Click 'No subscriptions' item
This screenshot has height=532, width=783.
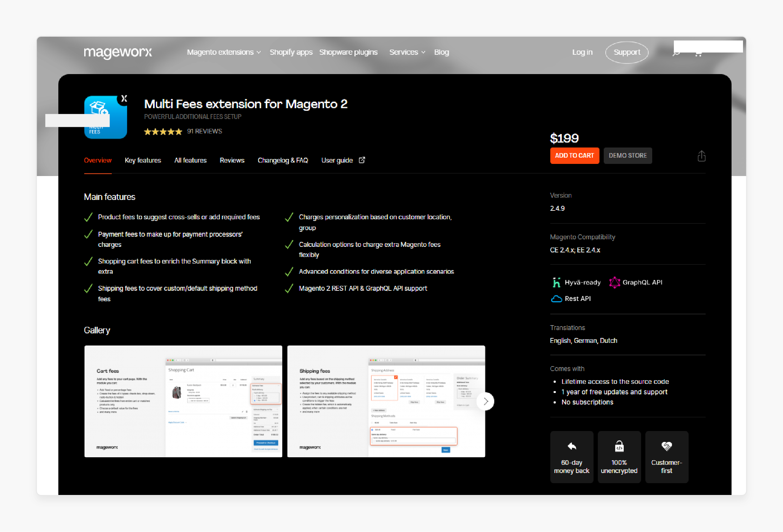(587, 402)
